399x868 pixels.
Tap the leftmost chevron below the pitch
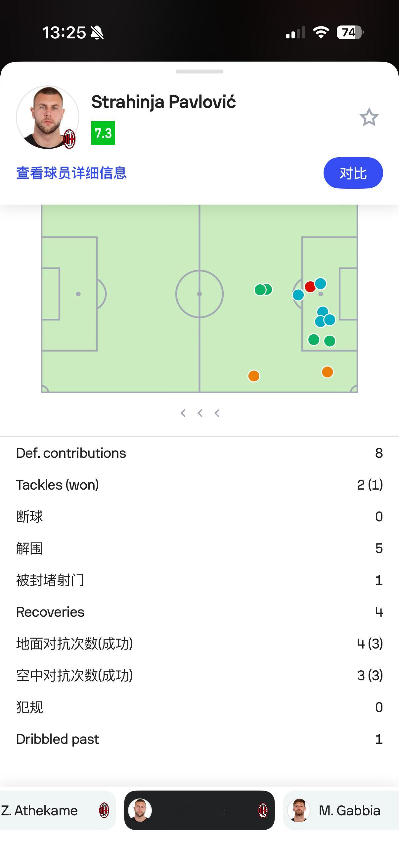(x=183, y=413)
